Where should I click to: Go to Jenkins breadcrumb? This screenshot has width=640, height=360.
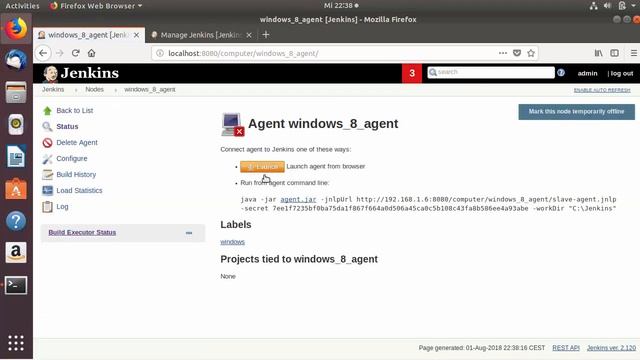53,89
